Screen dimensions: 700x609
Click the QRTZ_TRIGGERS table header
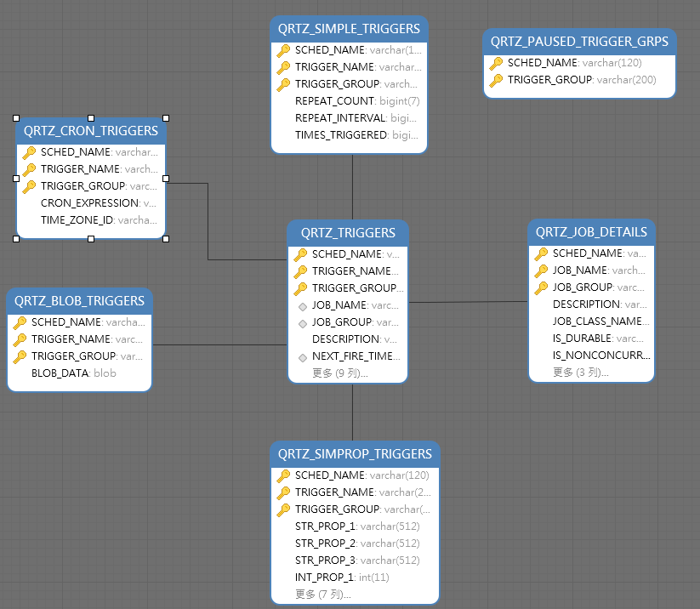click(348, 232)
